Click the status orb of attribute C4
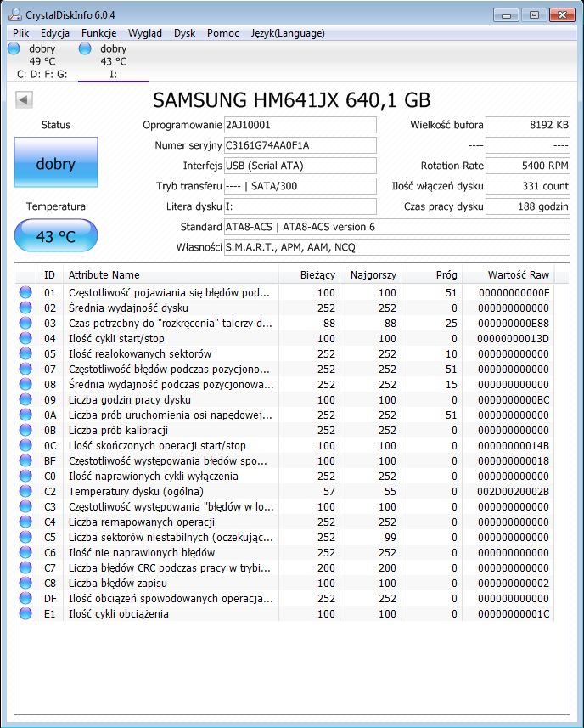Image resolution: width=584 pixels, height=728 pixels. (25, 522)
